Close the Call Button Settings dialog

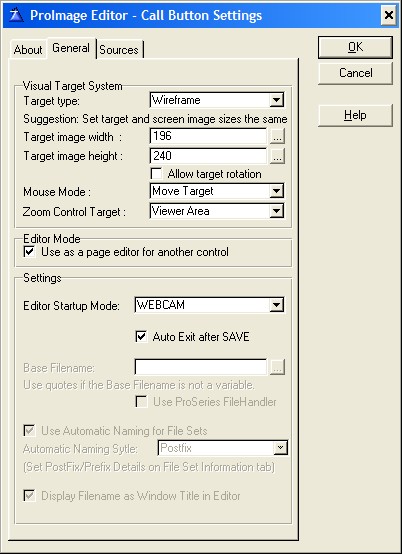coord(389,15)
